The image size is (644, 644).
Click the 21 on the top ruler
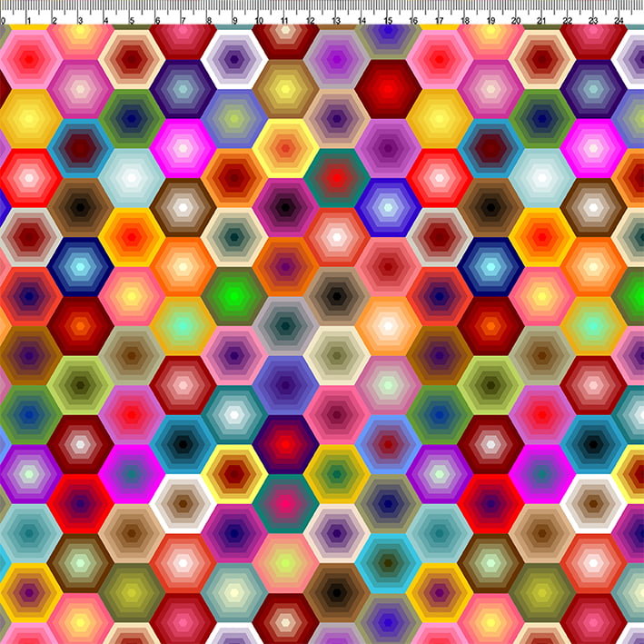coord(541,21)
